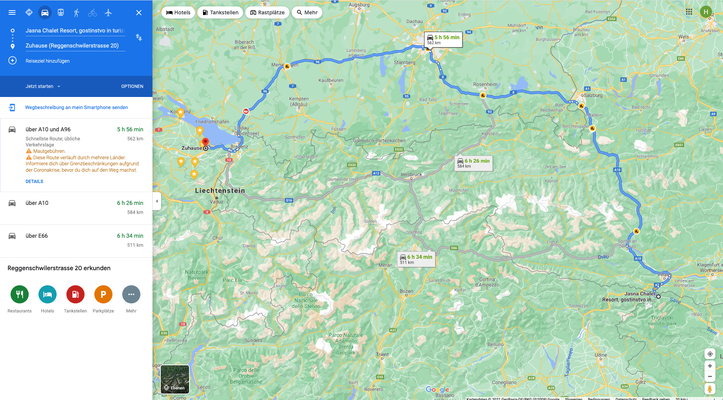
Task: Collapse the side panel with arrow handle
Action: point(157,201)
